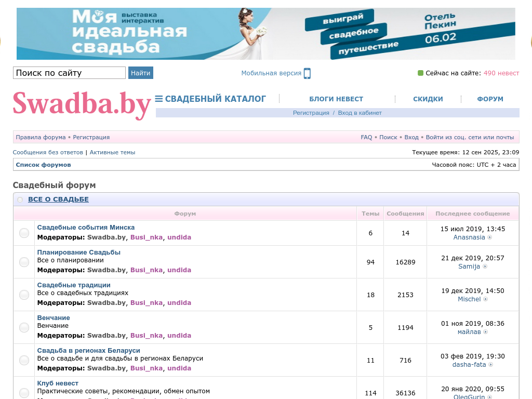This screenshot has width=532, height=399.
Task: Click the Поиск по сайту search field
Action: pyautogui.click(x=69, y=73)
